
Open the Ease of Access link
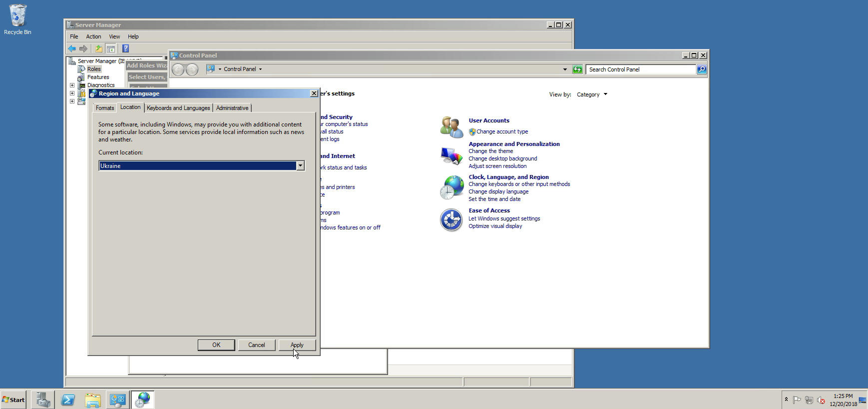tap(489, 210)
